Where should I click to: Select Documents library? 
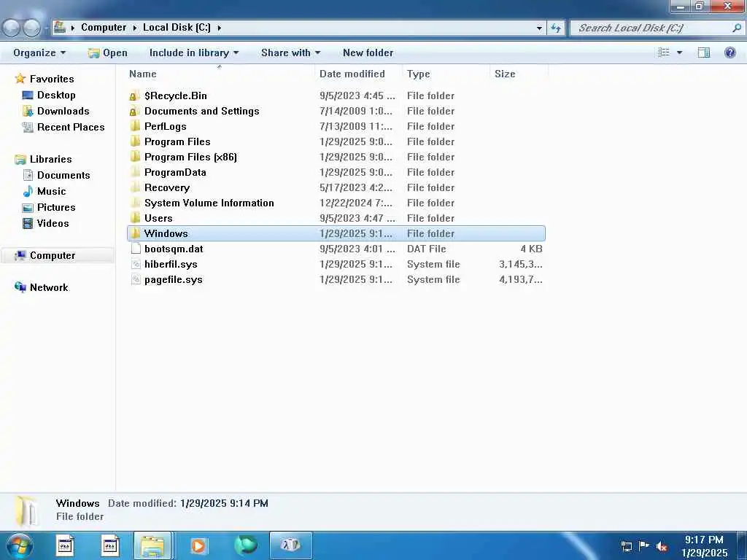[64, 175]
